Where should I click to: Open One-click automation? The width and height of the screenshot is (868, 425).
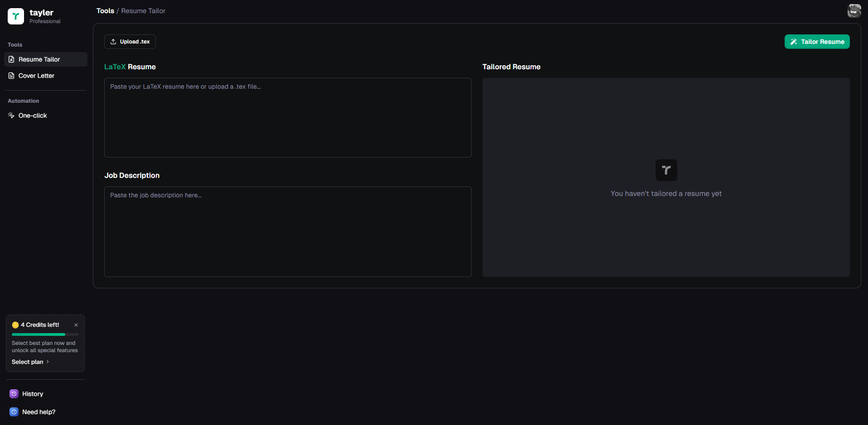click(x=33, y=115)
